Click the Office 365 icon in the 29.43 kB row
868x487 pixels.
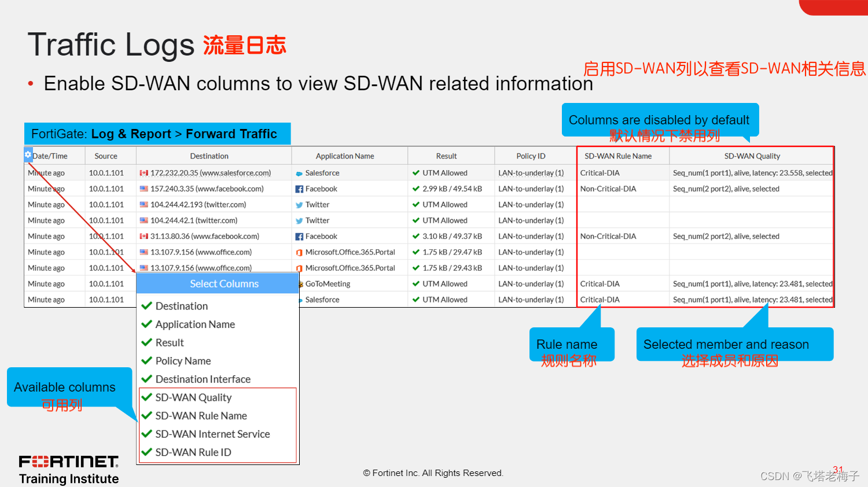pyautogui.click(x=299, y=268)
